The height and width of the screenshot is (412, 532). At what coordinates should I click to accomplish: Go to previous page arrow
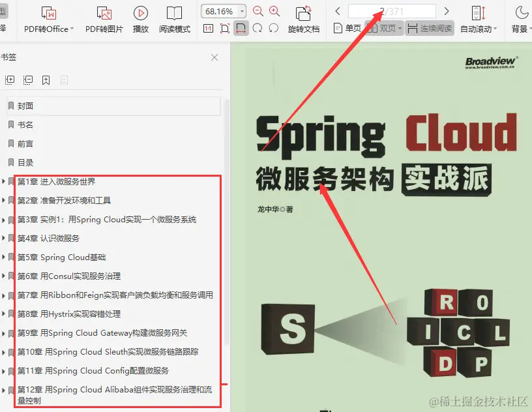click(x=338, y=12)
